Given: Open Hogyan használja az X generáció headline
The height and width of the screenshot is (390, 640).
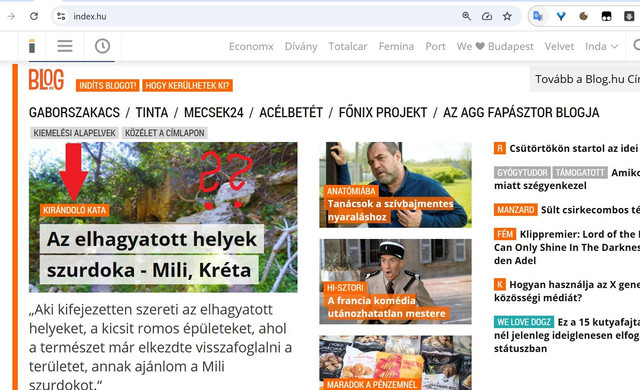Looking at the screenshot, I should click(x=567, y=291).
